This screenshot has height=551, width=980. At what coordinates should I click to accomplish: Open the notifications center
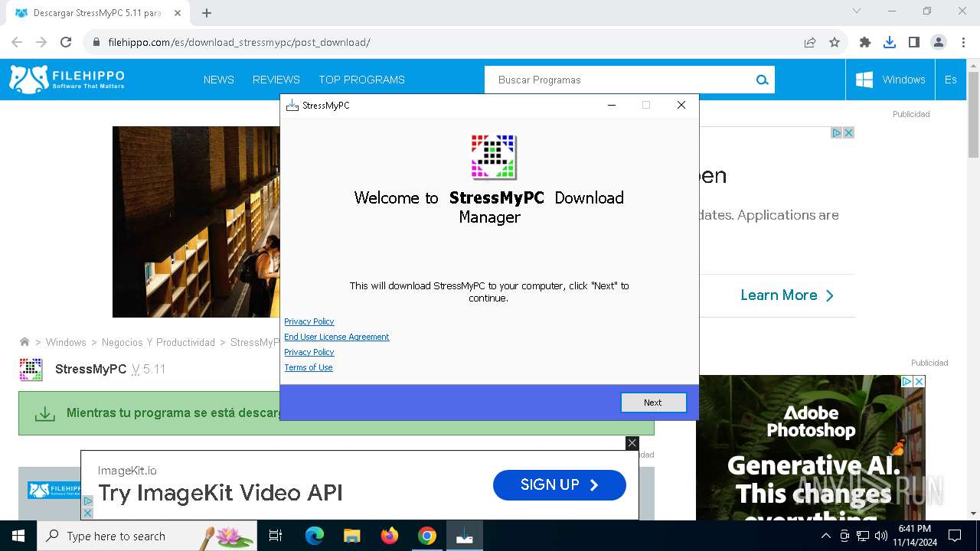coord(955,536)
